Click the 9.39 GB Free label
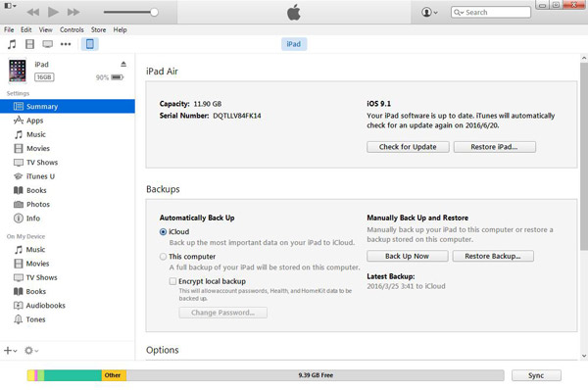Image resolution: width=588 pixels, height=390 pixels. coord(316,375)
